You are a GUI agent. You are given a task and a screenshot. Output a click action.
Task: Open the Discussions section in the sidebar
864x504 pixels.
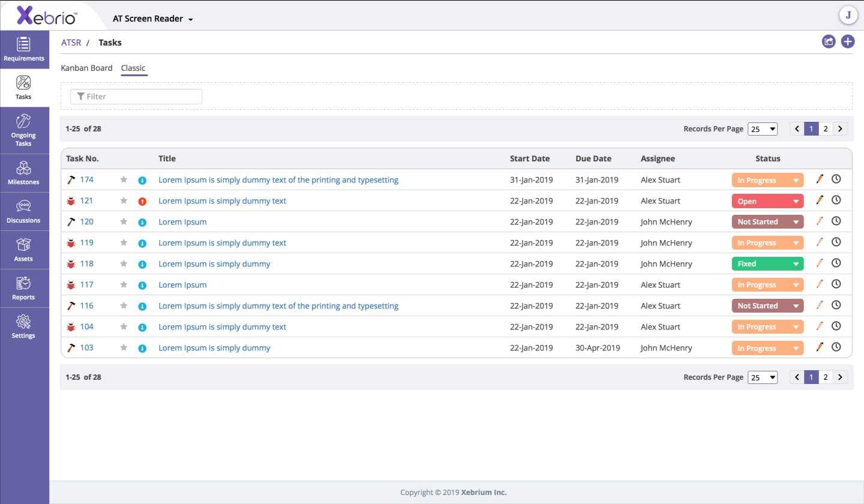23,211
